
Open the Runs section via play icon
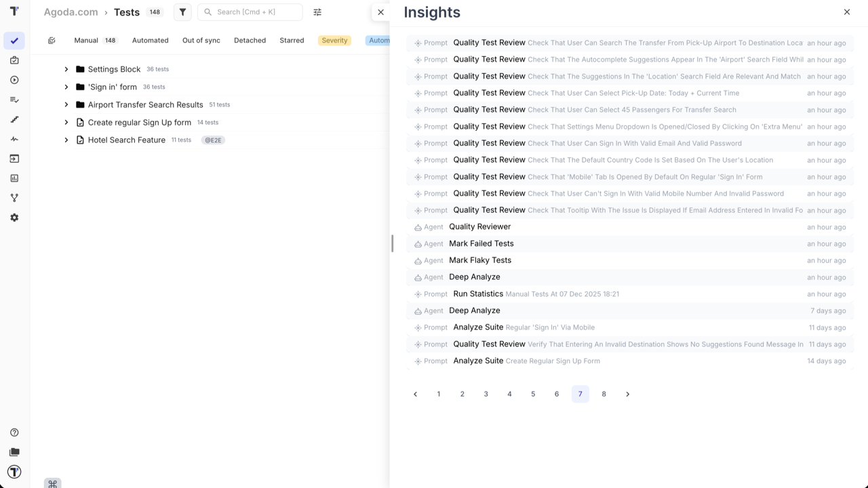tap(14, 80)
